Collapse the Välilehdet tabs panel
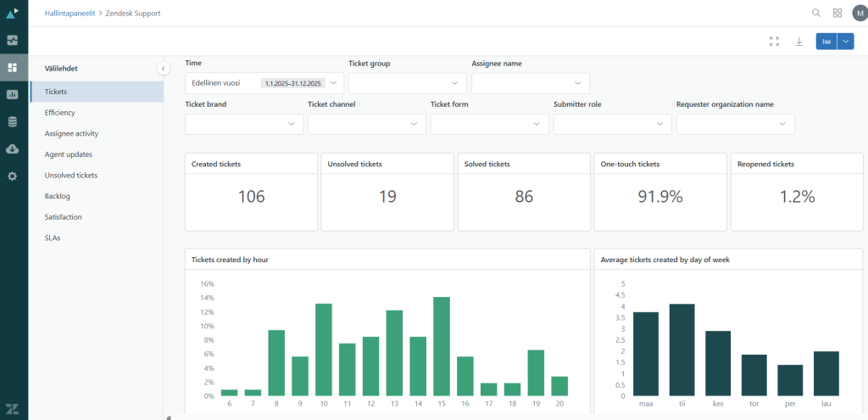Viewport: 868px width, 420px height. tap(162, 69)
